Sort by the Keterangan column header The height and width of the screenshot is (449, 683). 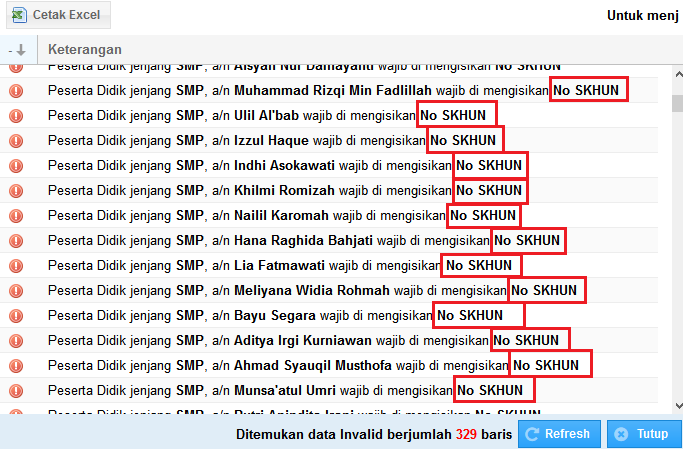pos(85,49)
